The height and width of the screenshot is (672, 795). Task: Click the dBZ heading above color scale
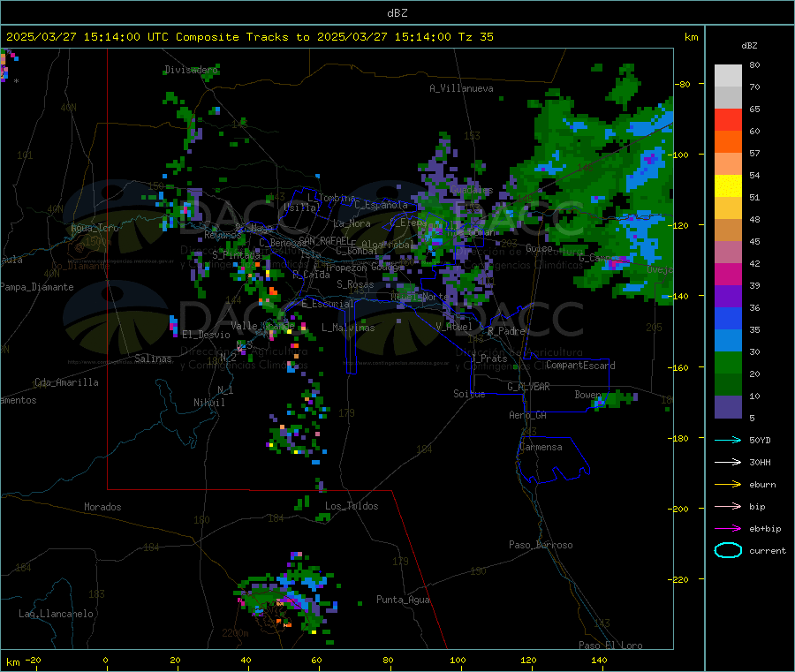(x=749, y=46)
